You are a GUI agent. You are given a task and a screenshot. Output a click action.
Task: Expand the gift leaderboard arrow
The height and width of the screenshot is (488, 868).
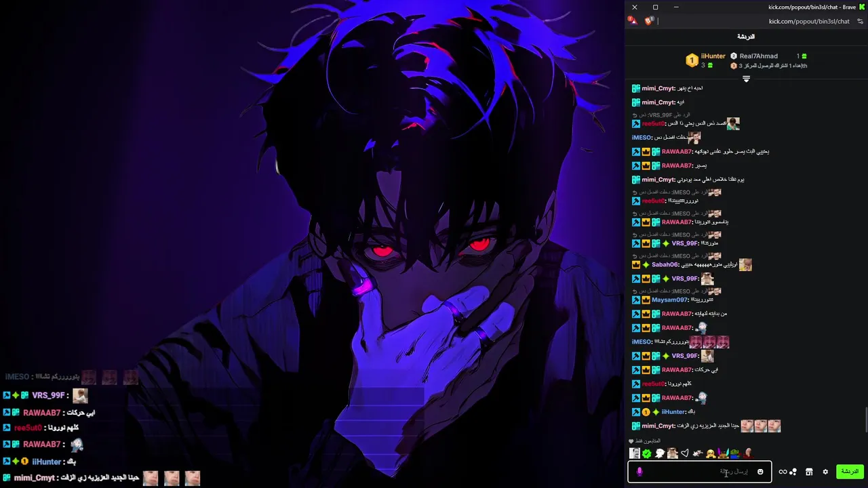tap(746, 79)
